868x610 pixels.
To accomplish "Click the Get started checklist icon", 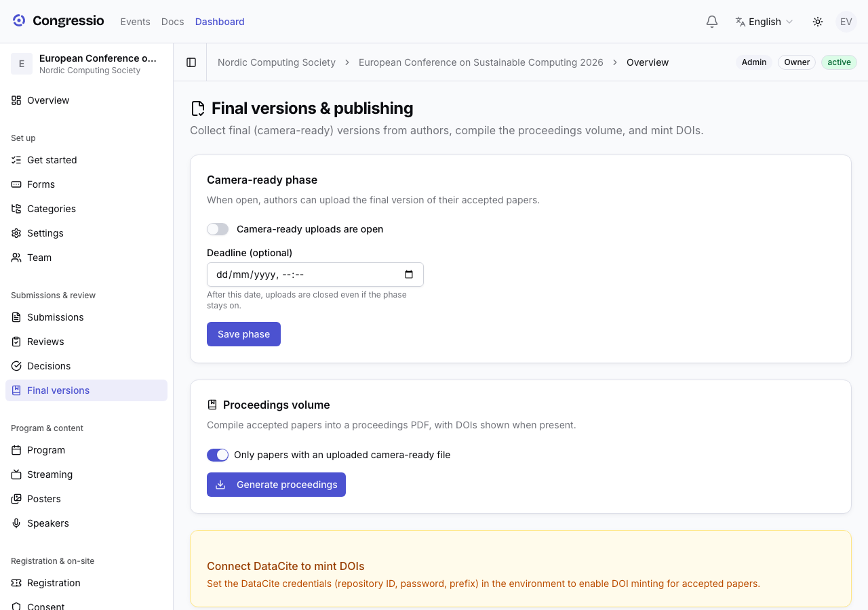I will [x=16, y=160].
